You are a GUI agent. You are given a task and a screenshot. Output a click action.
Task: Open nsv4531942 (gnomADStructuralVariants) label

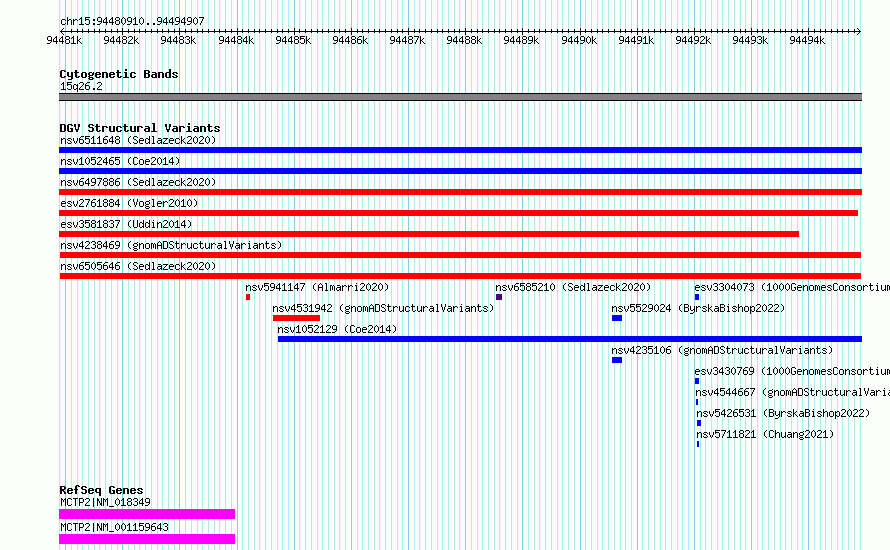coord(383,308)
